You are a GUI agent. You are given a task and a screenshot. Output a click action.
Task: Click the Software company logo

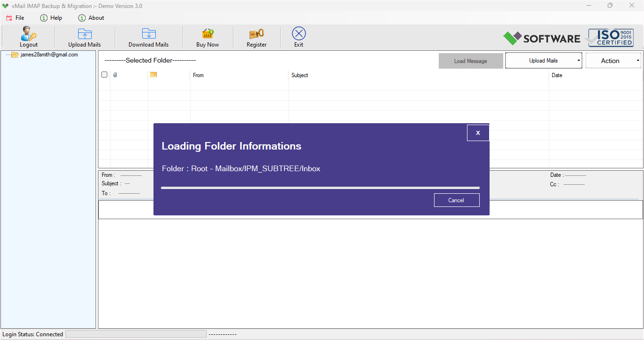coord(541,38)
